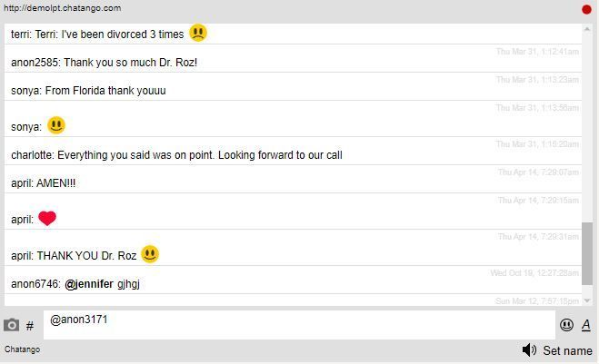Click the red heart in april's message

pos(47,218)
